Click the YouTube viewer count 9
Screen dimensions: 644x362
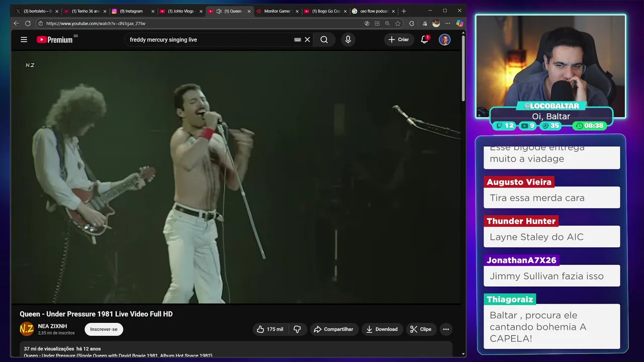pos(528,126)
